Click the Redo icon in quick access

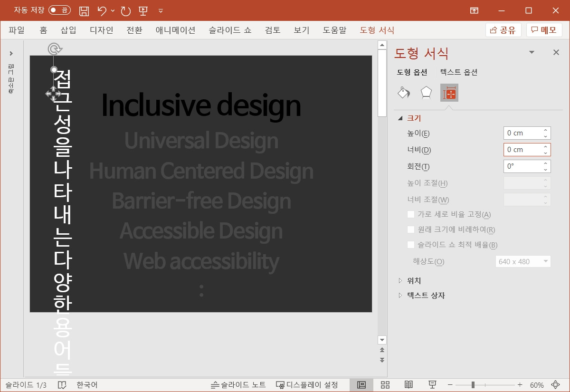coord(125,10)
